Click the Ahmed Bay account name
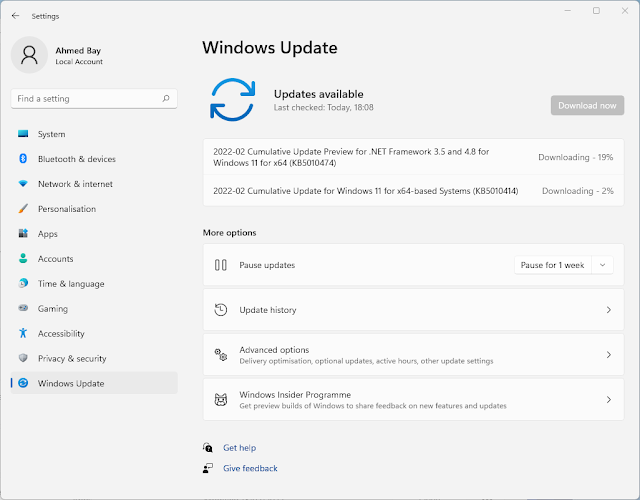Viewport: 640px width, 500px height. 78,51
